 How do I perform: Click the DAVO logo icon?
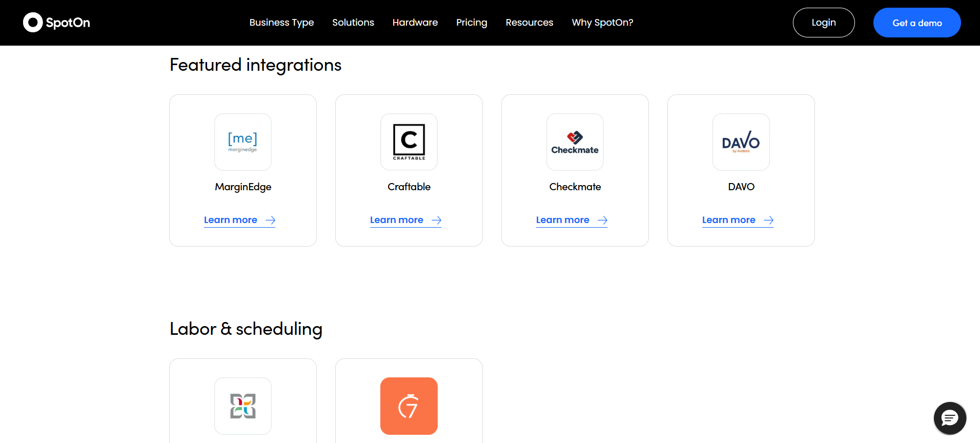pos(741,142)
